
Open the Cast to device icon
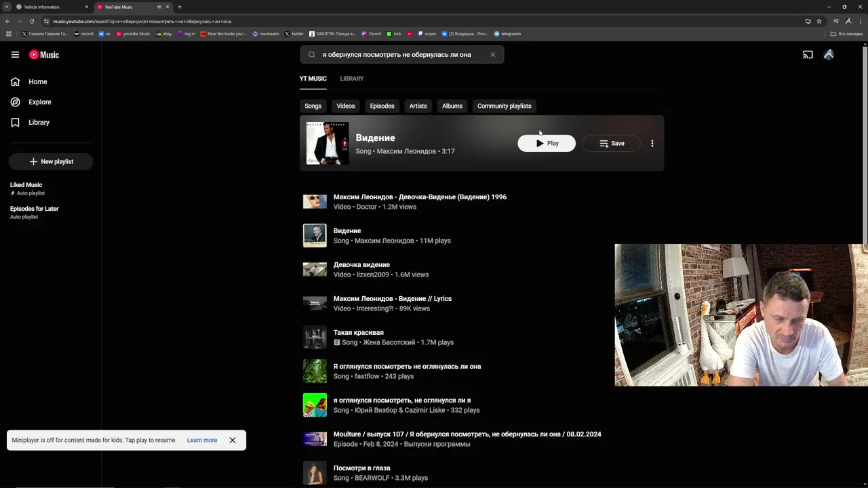(808, 55)
